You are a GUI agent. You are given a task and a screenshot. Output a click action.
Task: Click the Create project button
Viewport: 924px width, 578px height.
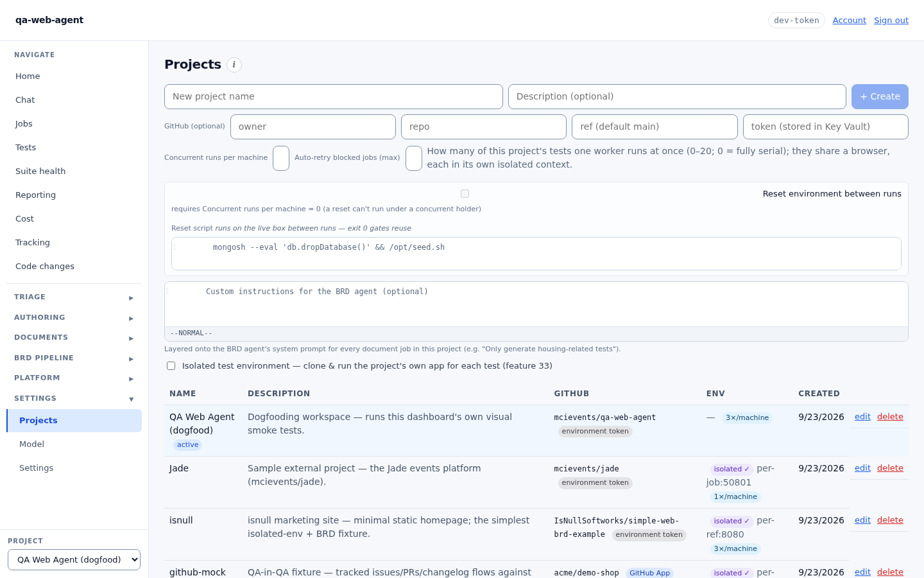coord(880,96)
